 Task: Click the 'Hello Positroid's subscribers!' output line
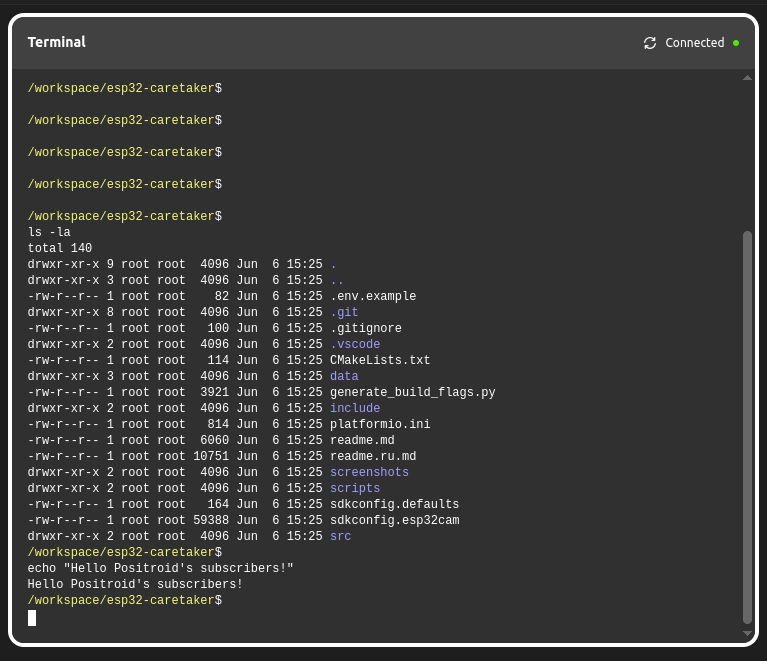pos(135,584)
